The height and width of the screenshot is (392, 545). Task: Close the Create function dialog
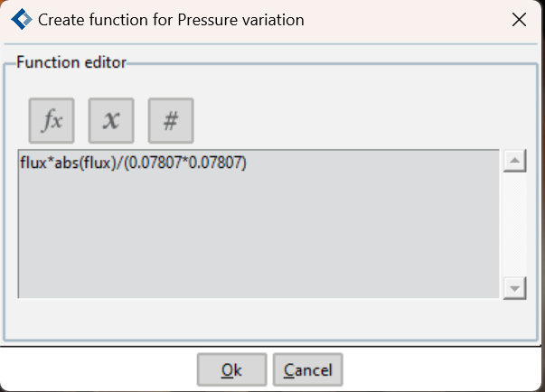(x=519, y=20)
